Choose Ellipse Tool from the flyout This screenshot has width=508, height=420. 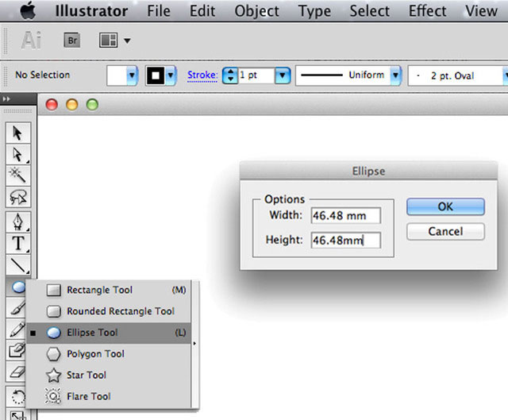tap(108, 333)
